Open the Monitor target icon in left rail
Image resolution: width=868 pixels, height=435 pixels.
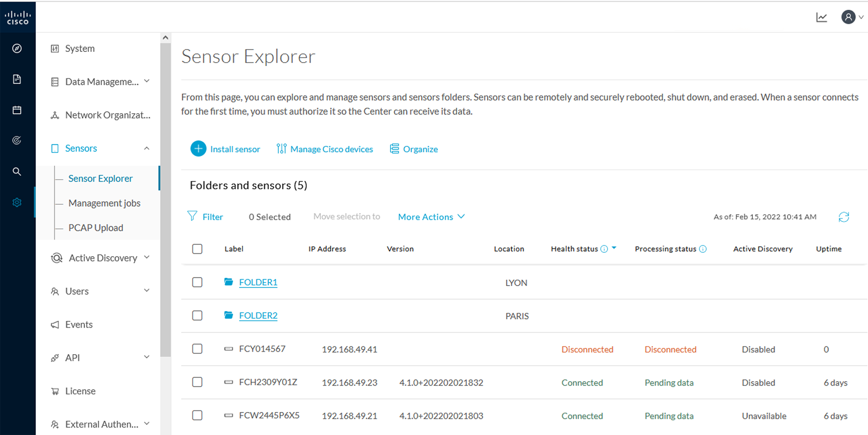tap(17, 141)
